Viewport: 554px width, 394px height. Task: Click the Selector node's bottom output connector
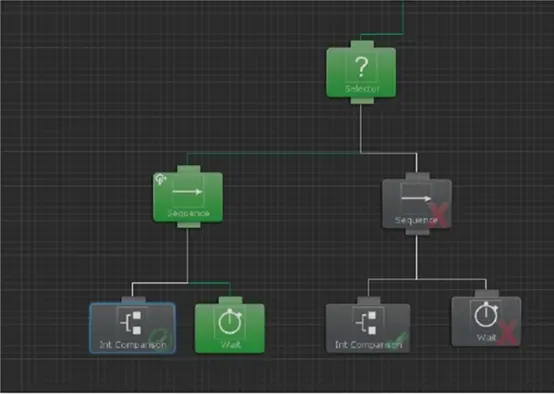click(362, 101)
